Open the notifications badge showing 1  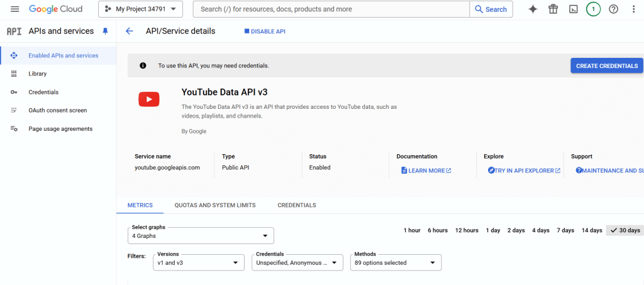[x=593, y=9]
